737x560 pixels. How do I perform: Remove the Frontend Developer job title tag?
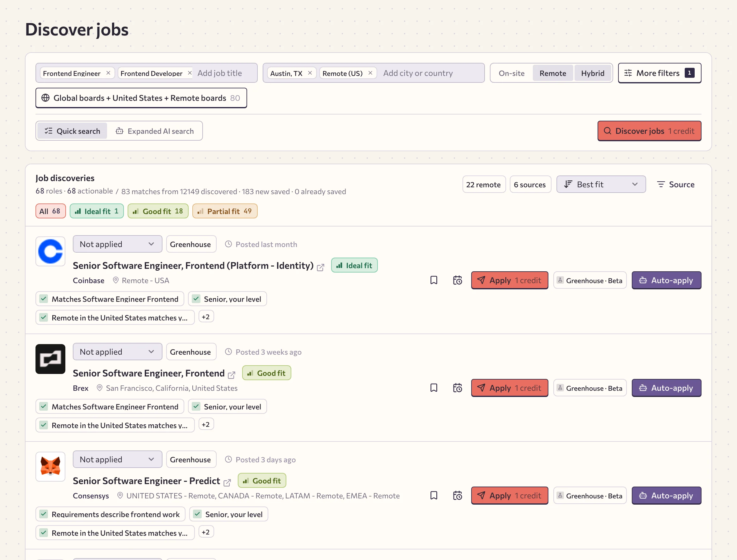point(190,73)
